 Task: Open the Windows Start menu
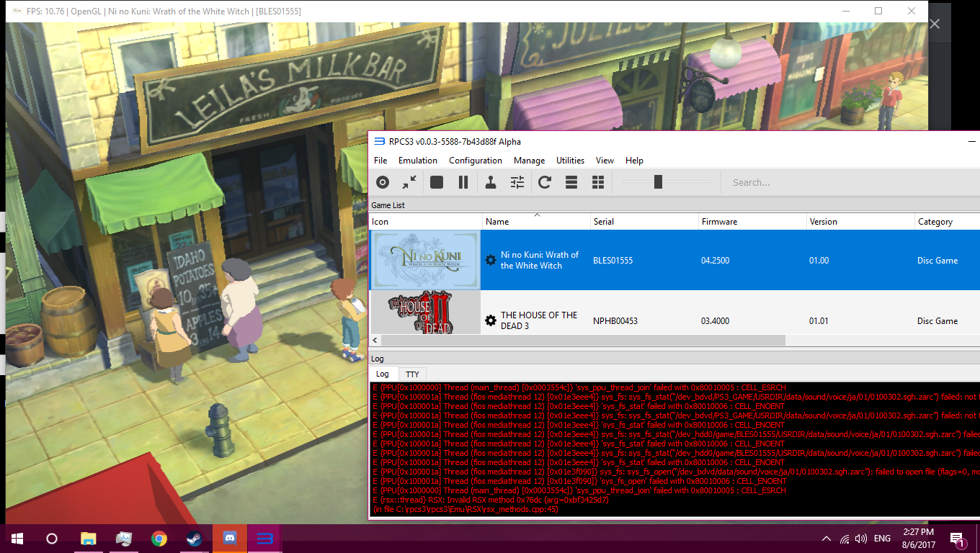(x=17, y=539)
